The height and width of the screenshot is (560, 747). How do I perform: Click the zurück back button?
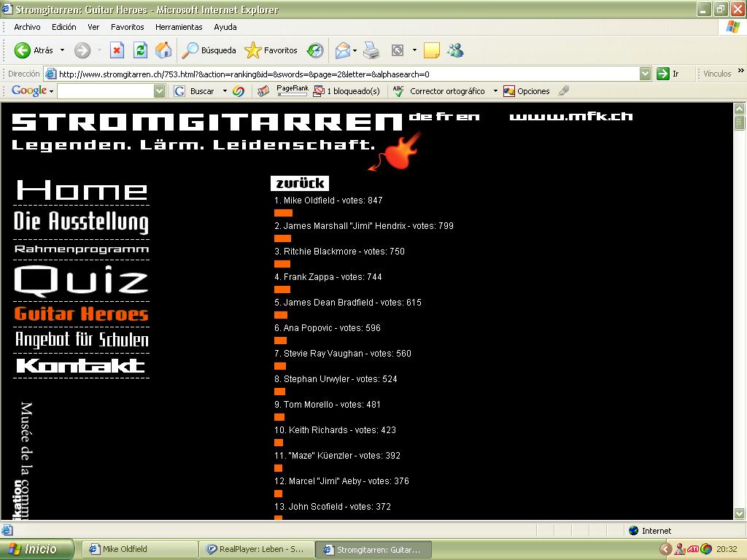pos(300,183)
